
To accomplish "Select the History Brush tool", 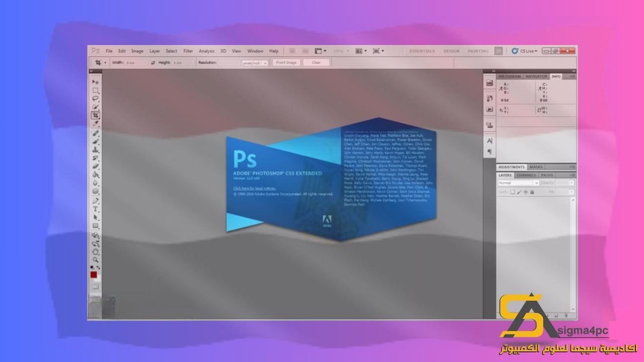I will pos(96,157).
